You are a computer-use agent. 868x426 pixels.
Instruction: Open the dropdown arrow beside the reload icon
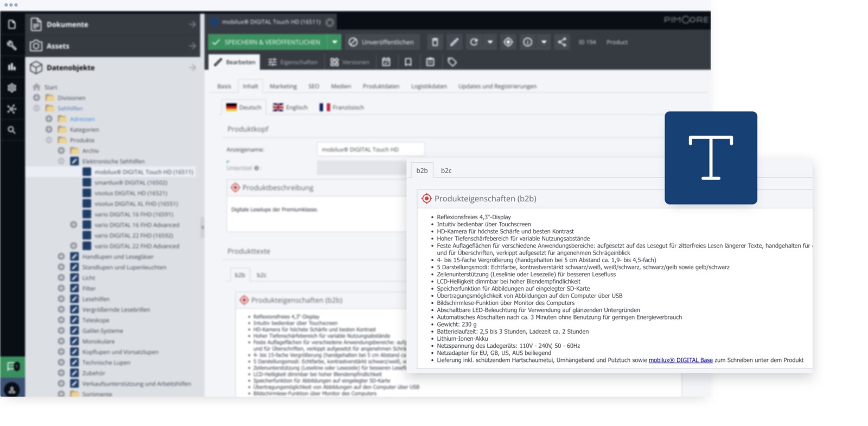point(490,42)
